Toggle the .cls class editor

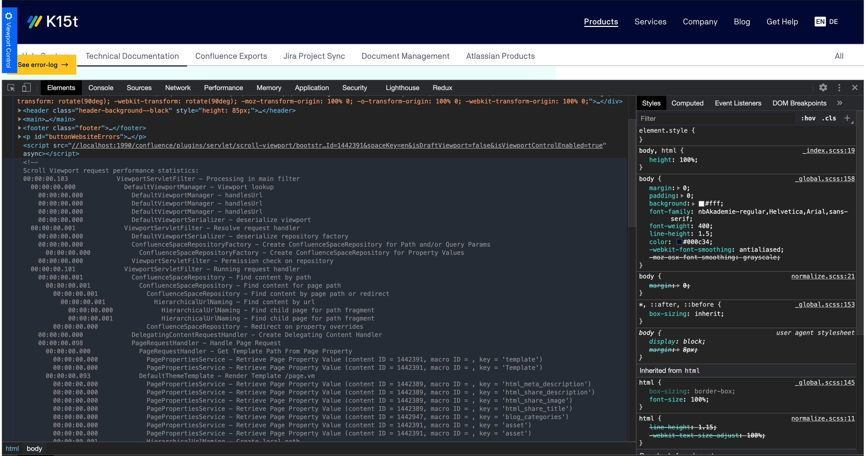click(829, 118)
